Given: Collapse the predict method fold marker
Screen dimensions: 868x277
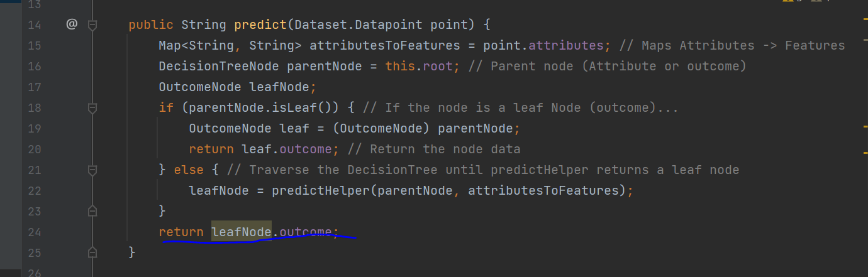Looking at the screenshot, I should [92, 25].
